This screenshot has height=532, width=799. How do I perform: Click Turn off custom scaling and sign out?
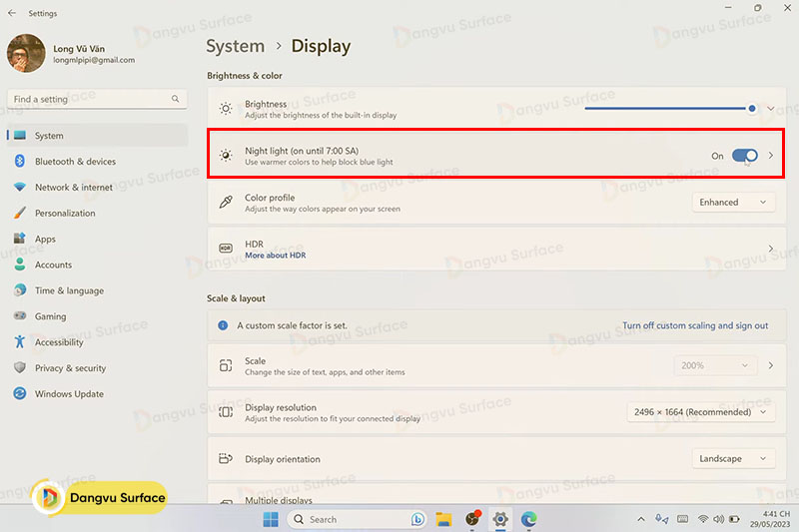coord(695,325)
